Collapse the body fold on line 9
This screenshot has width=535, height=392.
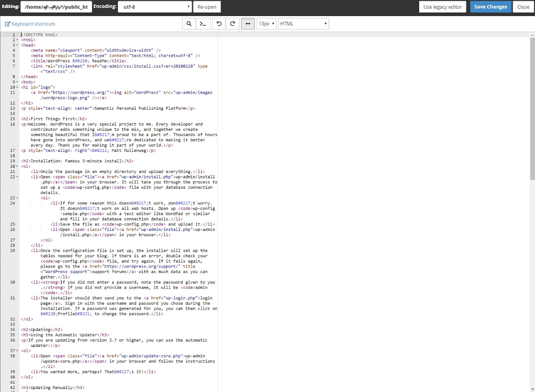pos(17,82)
